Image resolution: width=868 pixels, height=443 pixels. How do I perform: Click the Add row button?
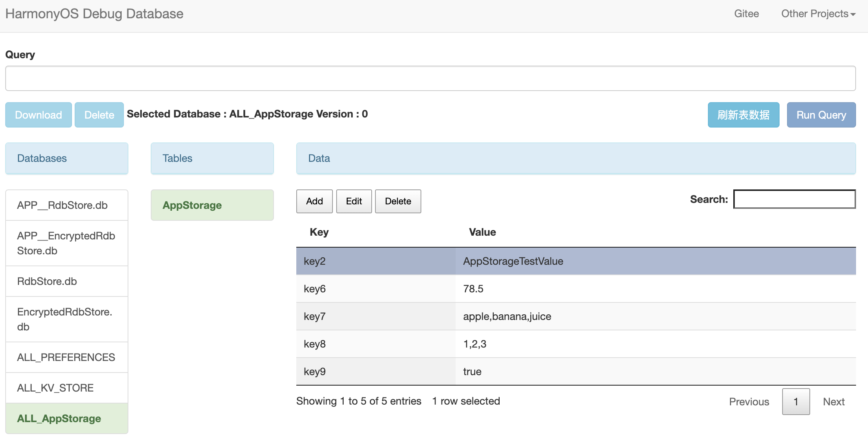(x=314, y=201)
